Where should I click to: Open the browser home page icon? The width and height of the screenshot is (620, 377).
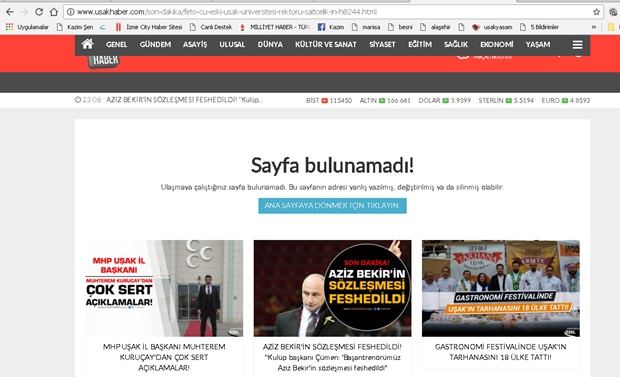point(54,12)
